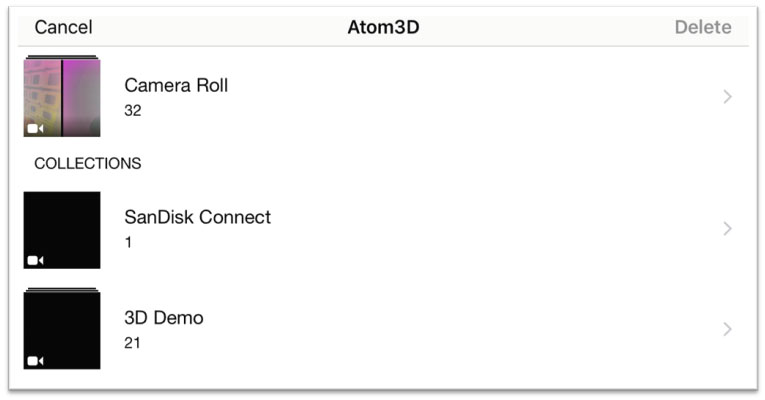Expand 3D Demo using its chevron
This screenshot has width=765, height=400.
point(727,329)
